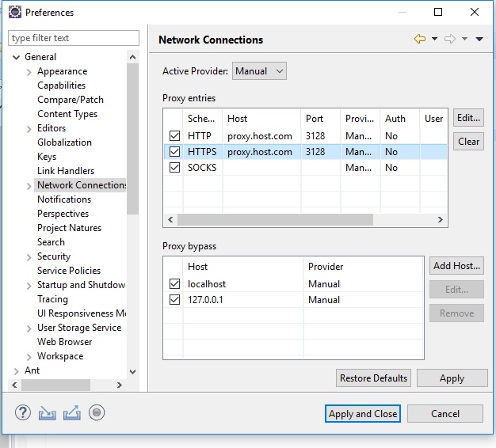Click the Oomph preference recorder icon
496x448 pixels.
[x=97, y=412]
